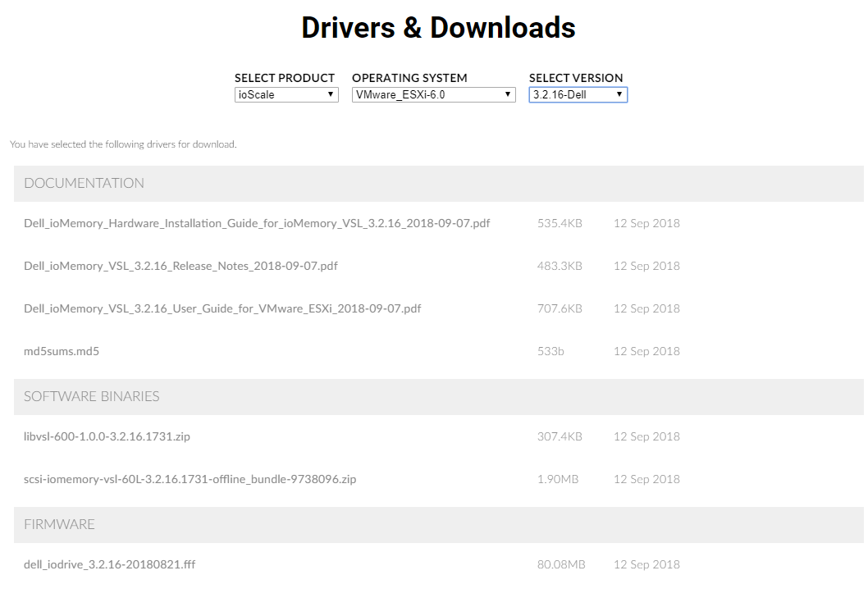Click the date next to md5sums.md5

[646, 351]
